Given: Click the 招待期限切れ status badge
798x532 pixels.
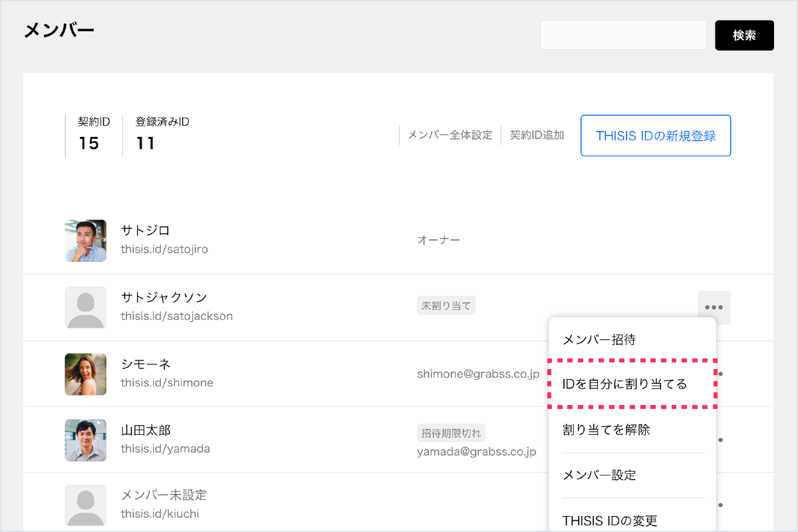Looking at the screenshot, I should click(451, 434).
